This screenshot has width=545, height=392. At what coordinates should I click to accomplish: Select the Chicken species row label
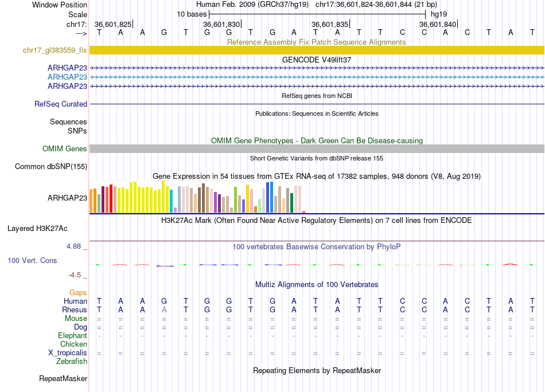73,344
